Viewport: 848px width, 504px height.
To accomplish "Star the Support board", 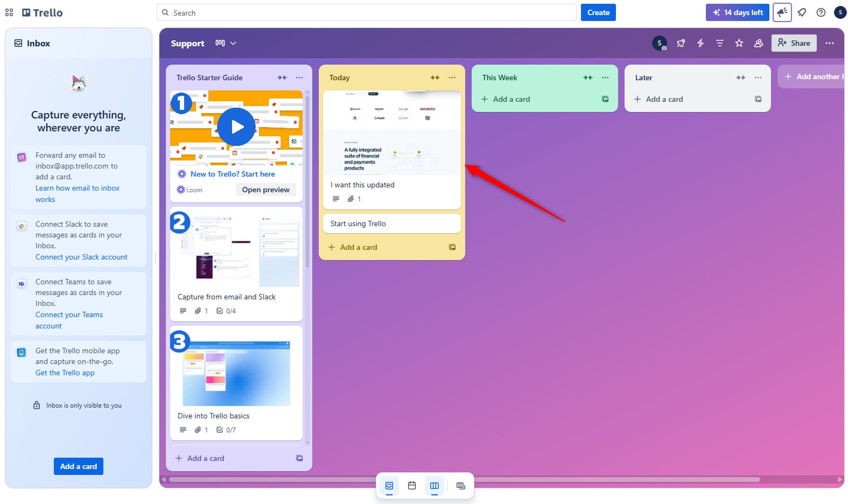I will point(739,43).
